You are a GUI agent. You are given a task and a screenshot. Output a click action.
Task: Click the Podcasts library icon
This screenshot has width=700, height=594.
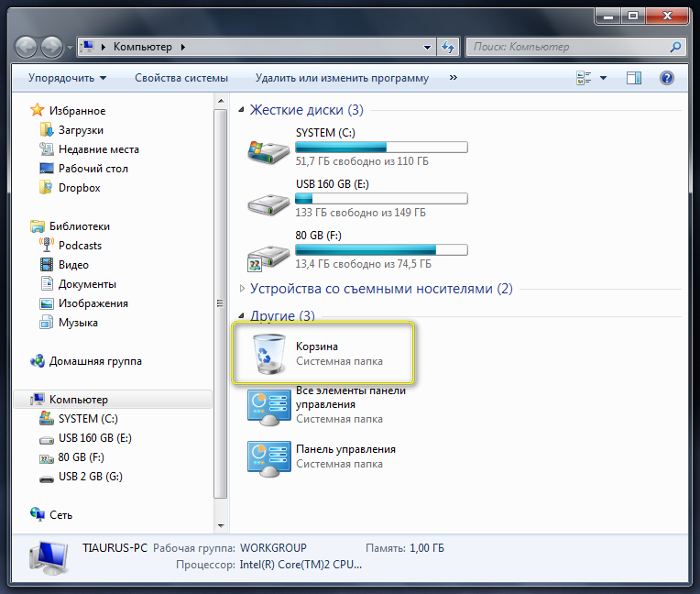[x=47, y=245]
